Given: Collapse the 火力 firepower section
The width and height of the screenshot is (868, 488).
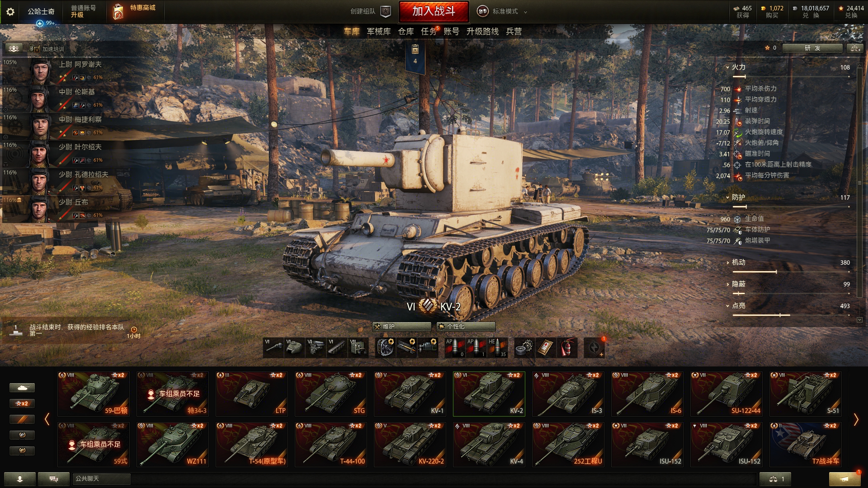Looking at the screenshot, I should coord(735,67).
